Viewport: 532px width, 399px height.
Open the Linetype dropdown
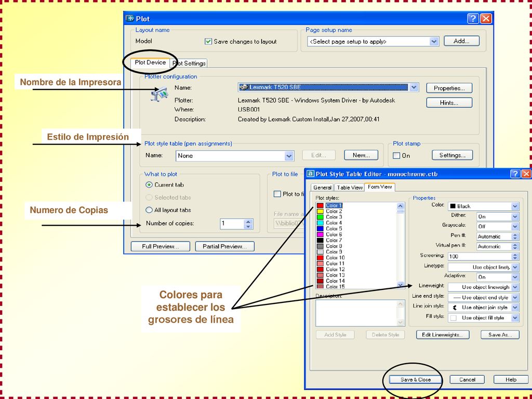point(515,267)
